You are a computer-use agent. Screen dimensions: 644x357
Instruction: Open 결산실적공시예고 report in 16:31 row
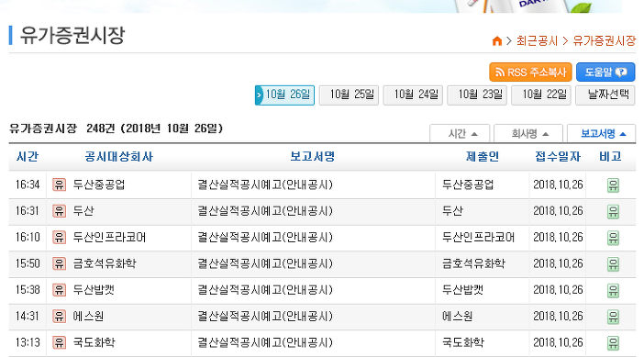(265, 211)
